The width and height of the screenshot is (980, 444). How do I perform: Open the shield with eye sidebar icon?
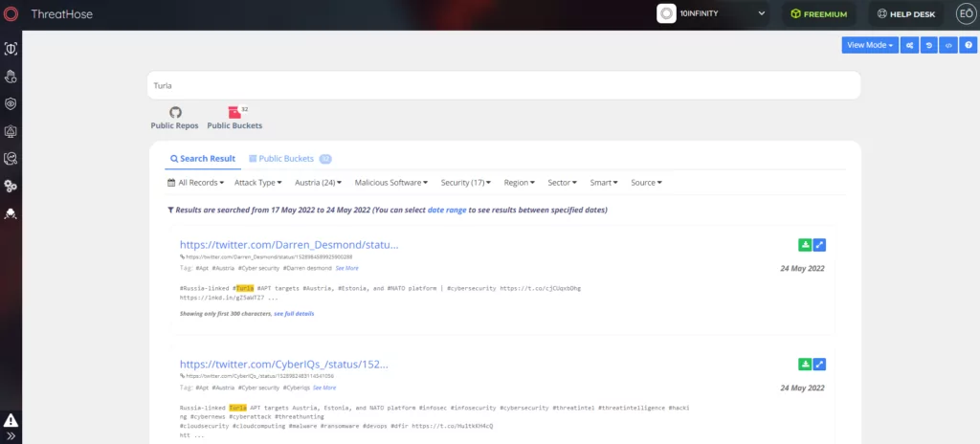coord(11,103)
